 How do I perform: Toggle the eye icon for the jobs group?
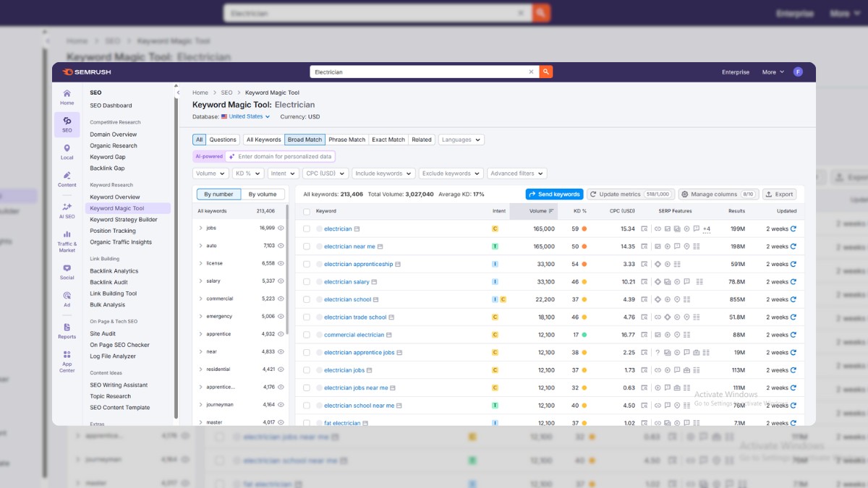(x=281, y=228)
